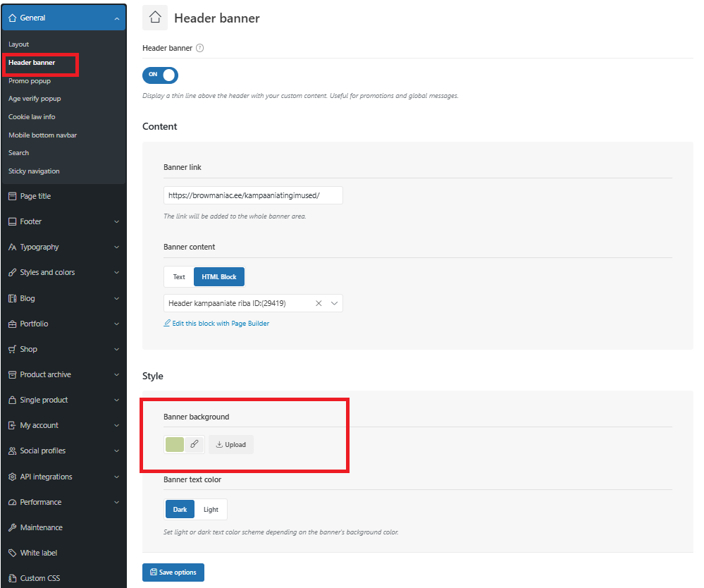Open the green banner background color swatch
Image resolution: width=704 pixels, height=588 pixels.
(175, 444)
